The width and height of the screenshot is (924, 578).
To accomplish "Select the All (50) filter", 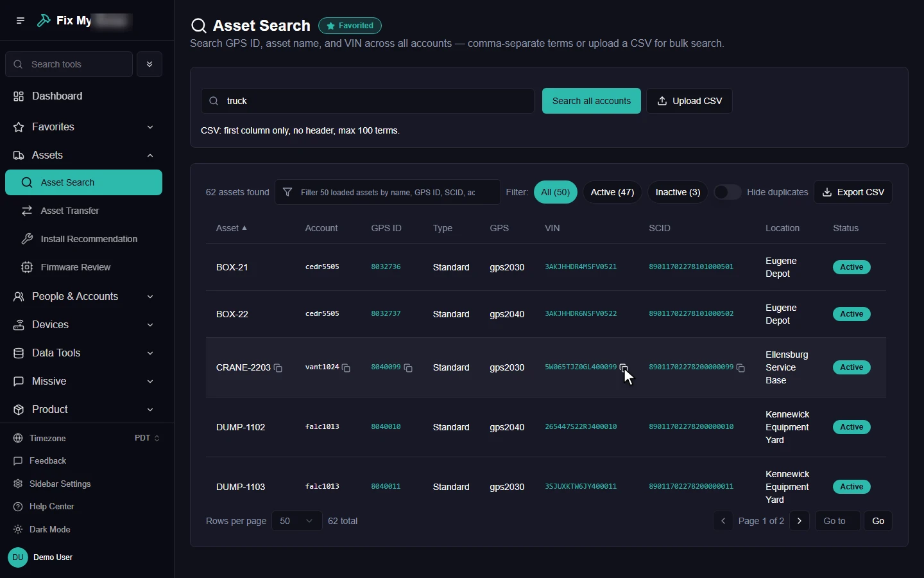I will pyautogui.click(x=556, y=192).
